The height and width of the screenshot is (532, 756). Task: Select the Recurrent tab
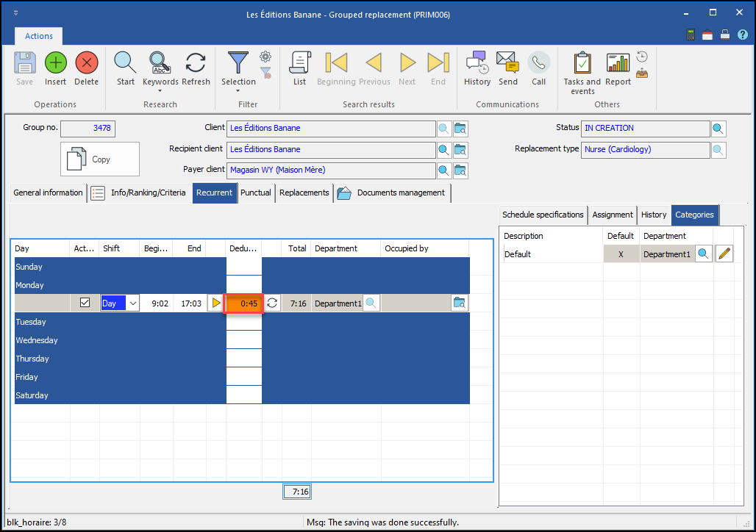(x=215, y=193)
